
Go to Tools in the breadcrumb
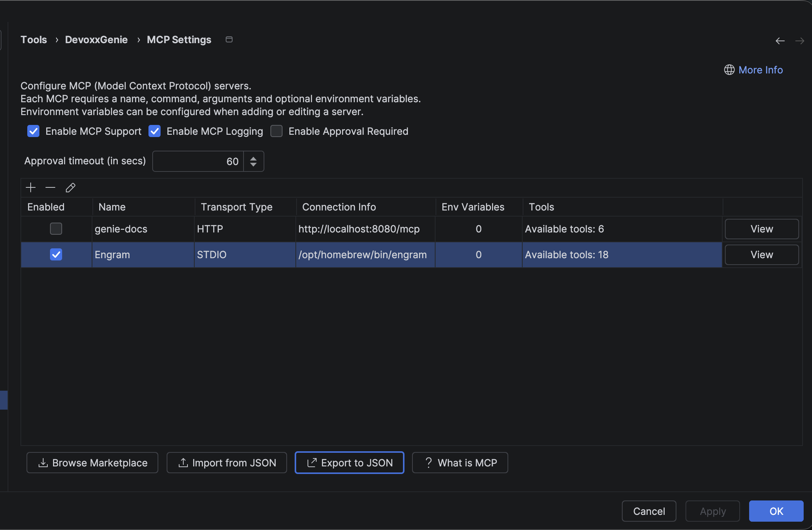(34, 40)
